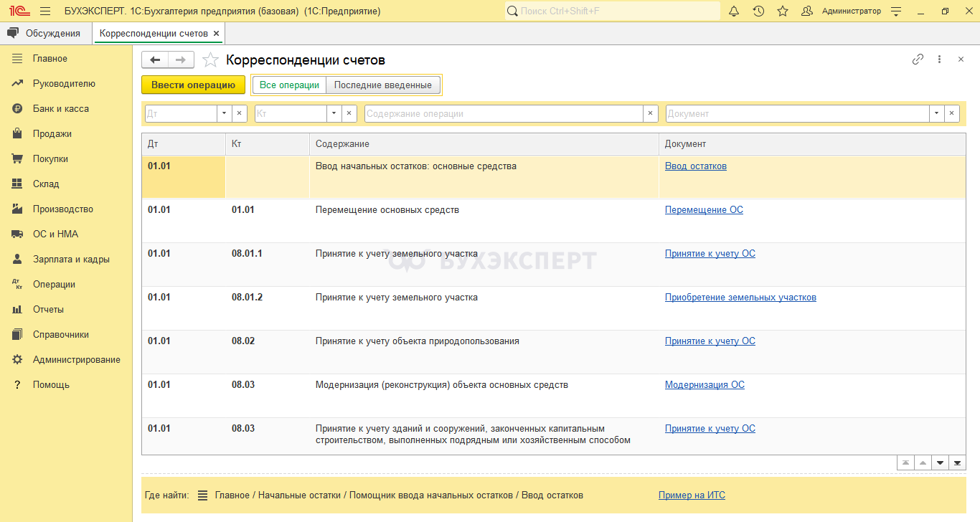Click the search magnifier icon

pos(512,11)
